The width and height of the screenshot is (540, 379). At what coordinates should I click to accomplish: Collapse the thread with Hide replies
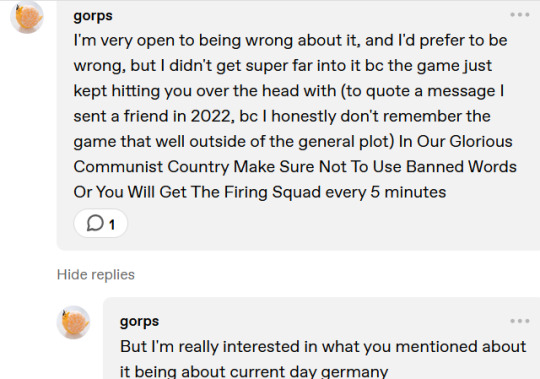[x=96, y=275]
